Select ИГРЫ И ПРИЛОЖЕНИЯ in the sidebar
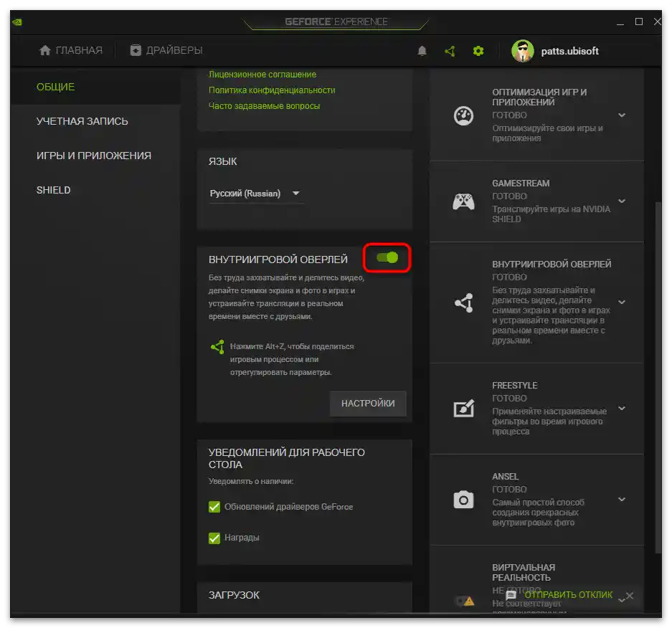This screenshot has width=672, height=628. click(94, 156)
